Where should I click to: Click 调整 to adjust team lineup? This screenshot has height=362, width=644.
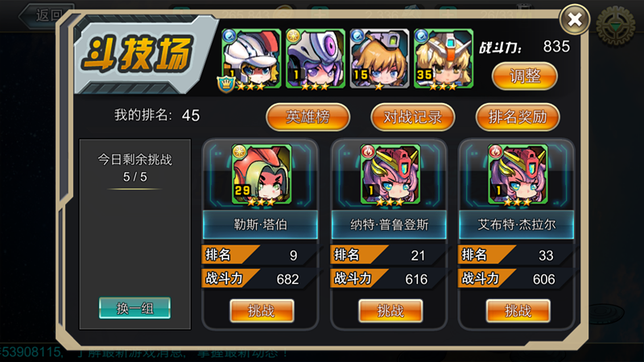[x=525, y=76]
